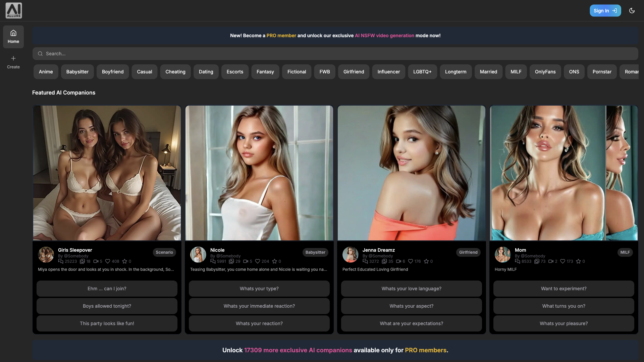Expand the OnlyFans category filter

click(x=545, y=72)
